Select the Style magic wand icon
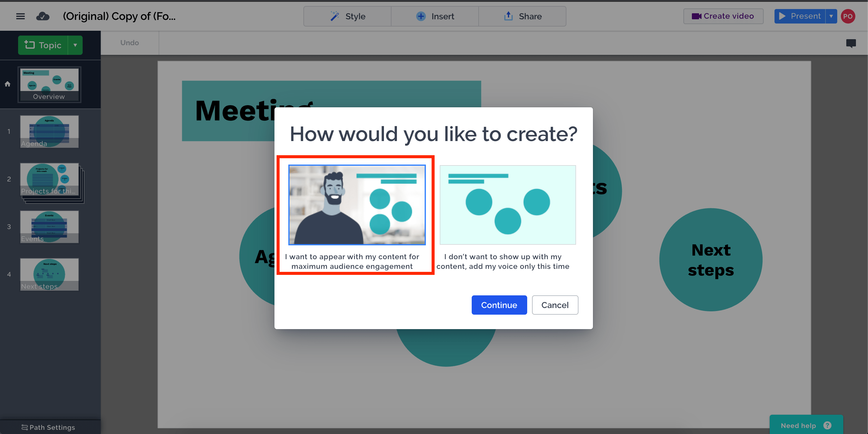 334,16
